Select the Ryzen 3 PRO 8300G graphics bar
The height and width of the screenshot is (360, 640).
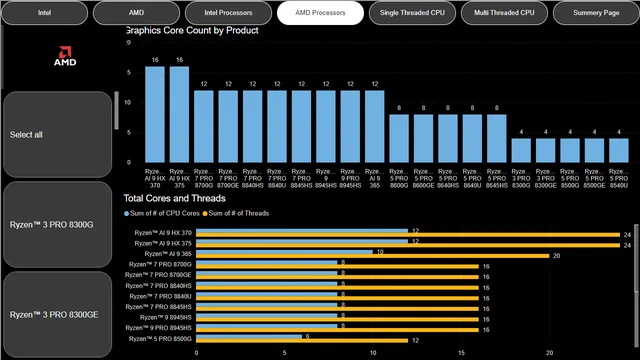point(521,151)
